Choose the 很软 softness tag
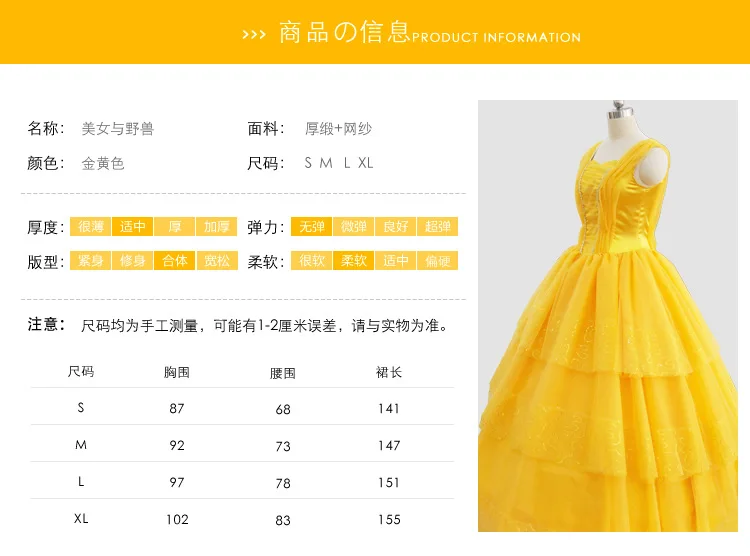Viewport: 750px width, 556px height. 311,261
